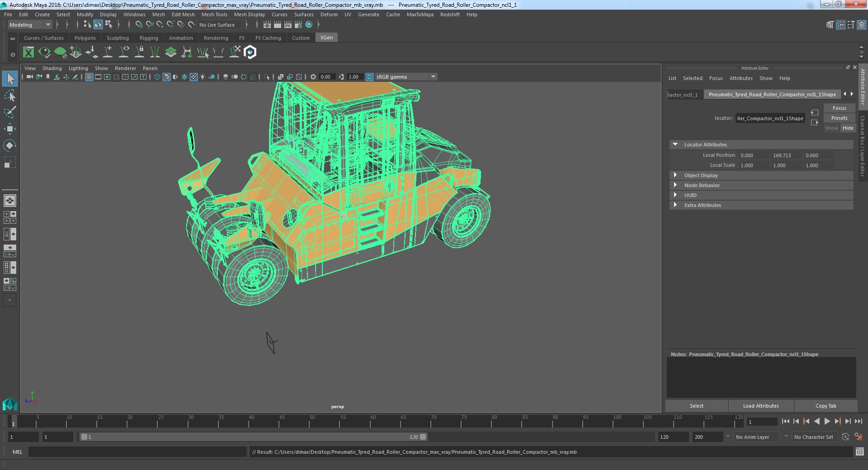Go to start of playback range
The height and width of the screenshot is (470, 868).
point(785,421)
